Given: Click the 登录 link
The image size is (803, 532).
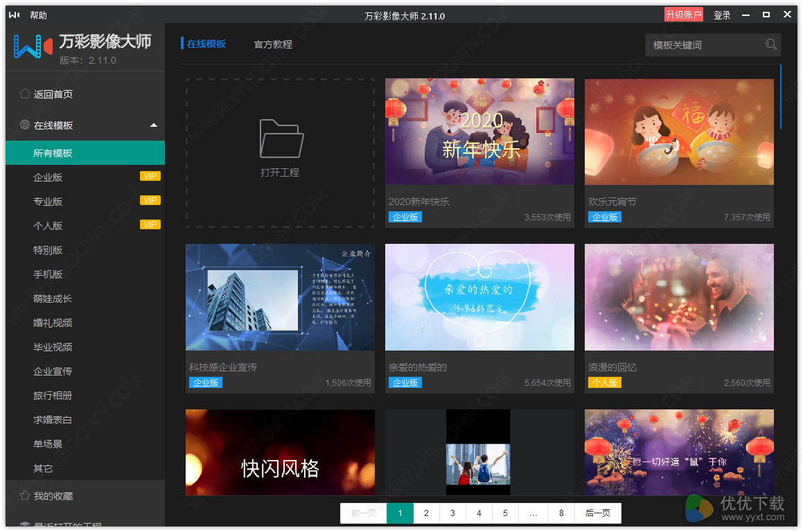Looking at the screenshot, I should click(x=722, y=15).
